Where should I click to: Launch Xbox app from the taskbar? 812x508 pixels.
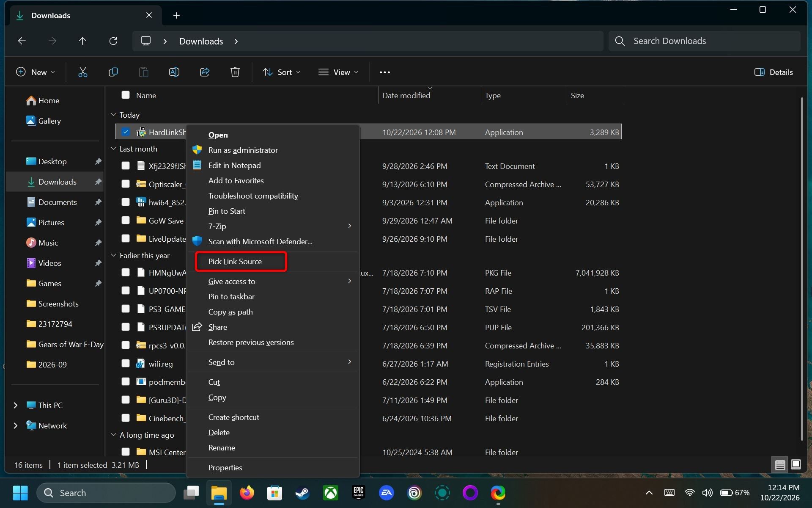[331, 493]
